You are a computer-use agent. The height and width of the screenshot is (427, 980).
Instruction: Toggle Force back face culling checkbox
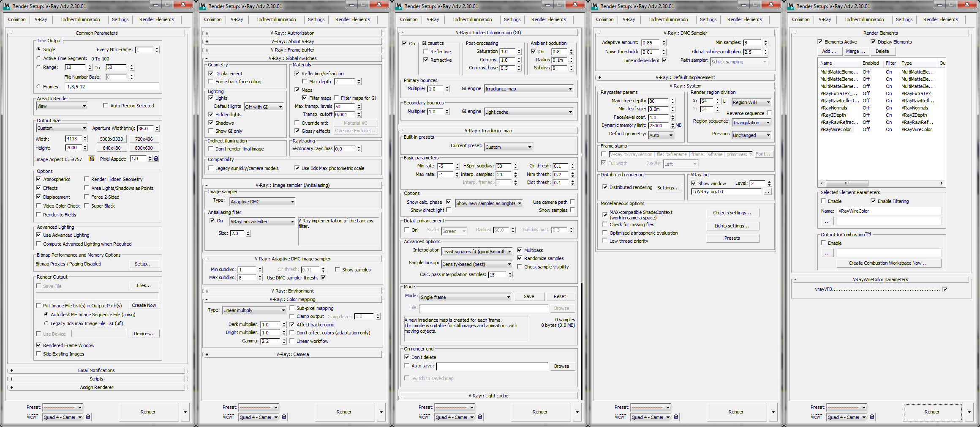pos(211,82)
